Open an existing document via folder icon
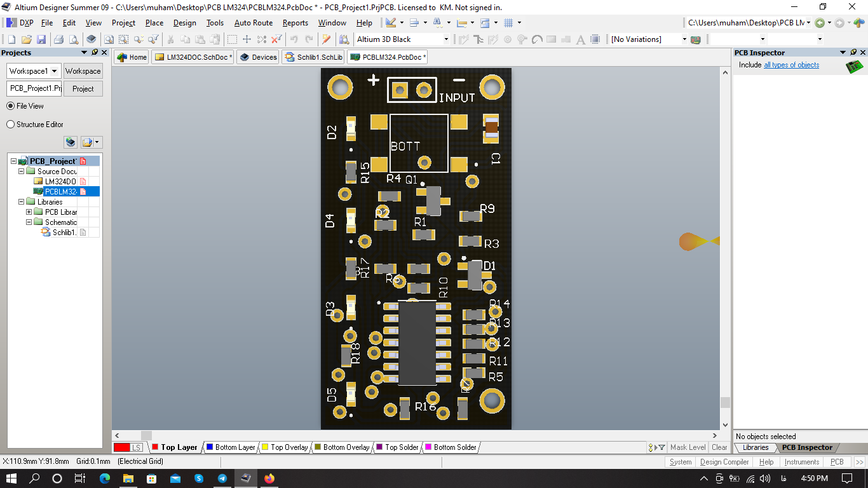 (26, 39)
